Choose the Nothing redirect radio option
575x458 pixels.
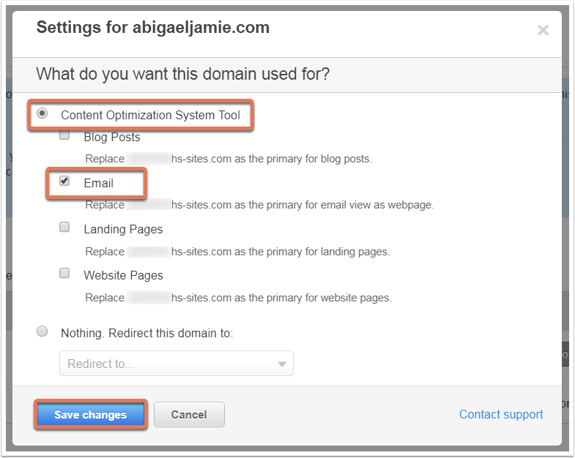(42, 331)
